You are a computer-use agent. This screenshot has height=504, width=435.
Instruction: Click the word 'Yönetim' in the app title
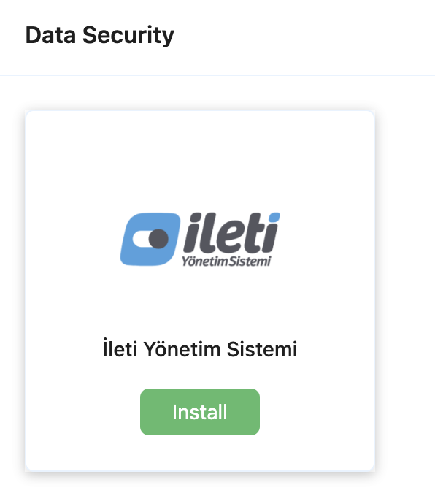[x=182, y=349]
